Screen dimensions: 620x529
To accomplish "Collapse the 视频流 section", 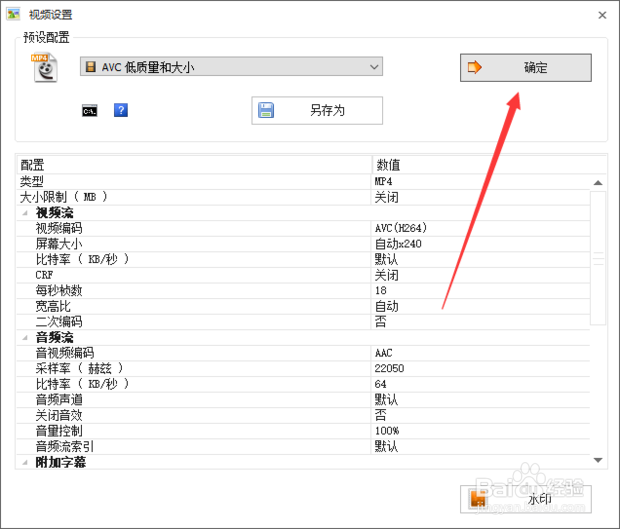I will pyautogui.click(x=25, y=213).
